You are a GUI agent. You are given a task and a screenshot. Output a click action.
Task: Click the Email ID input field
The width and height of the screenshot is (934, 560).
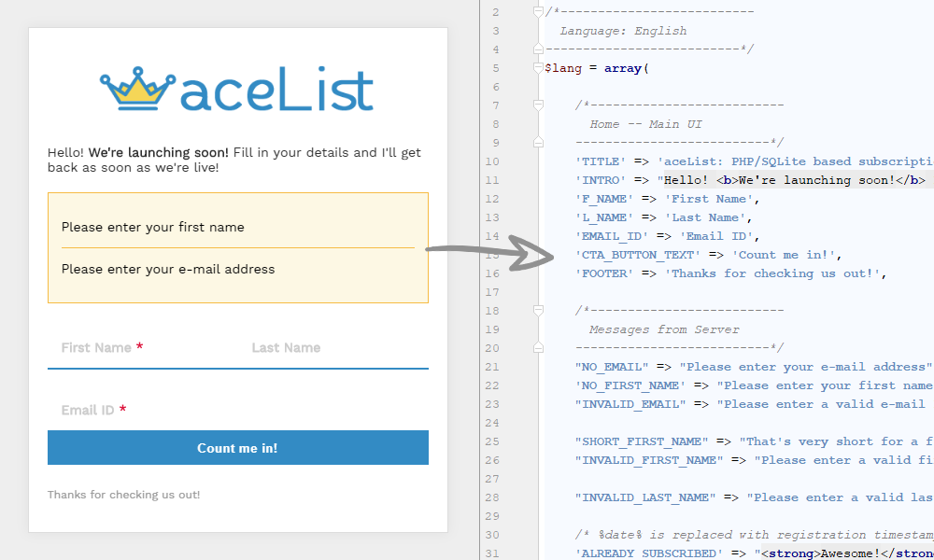[237, 410]
